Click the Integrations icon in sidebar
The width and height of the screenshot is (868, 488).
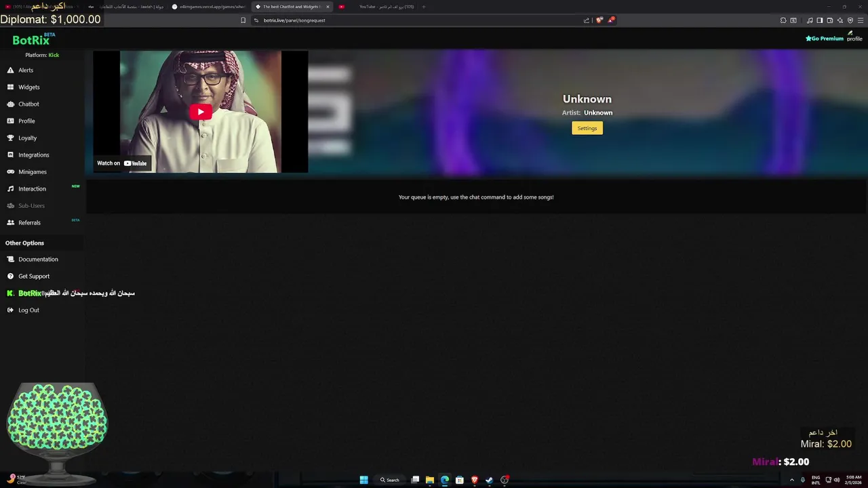(11, 155)
